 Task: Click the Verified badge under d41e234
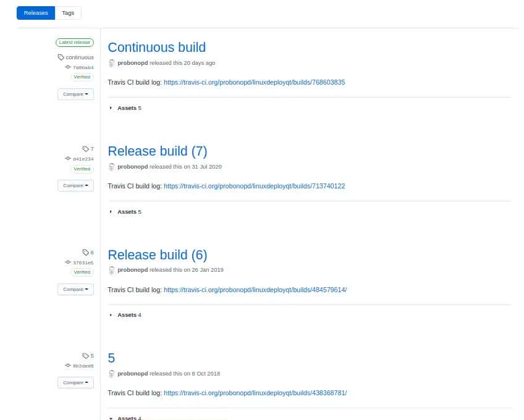(x=82, y=169)
